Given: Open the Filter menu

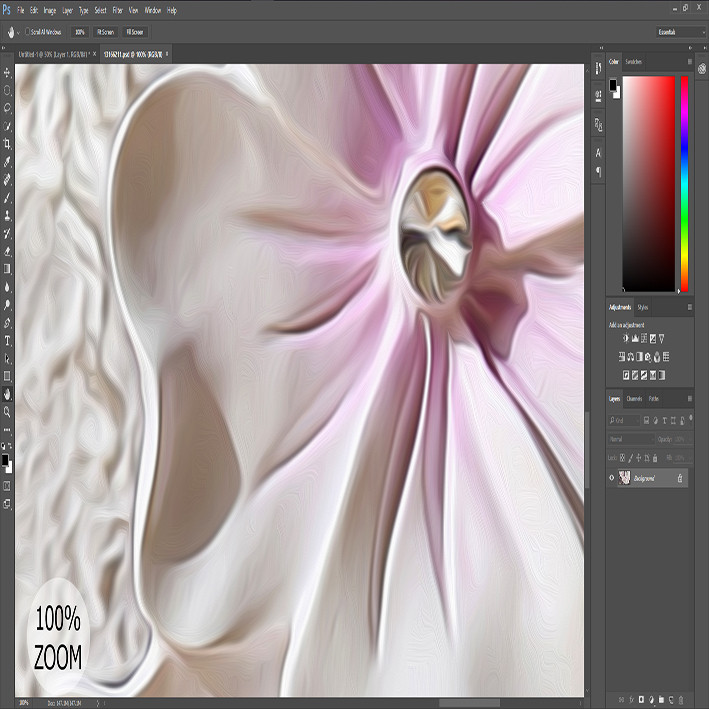Looking at the screenshot, I should pyautogui.click(x=118, y=10).
